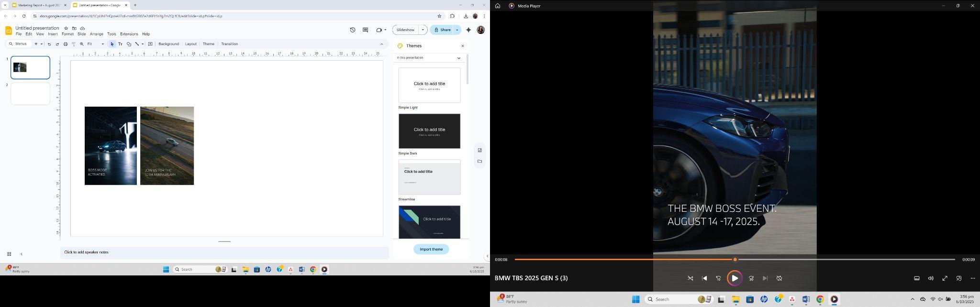Collapse the filmstrip panel arrow
This screenshot has width=980, height=307.
[x=22, y=254]
